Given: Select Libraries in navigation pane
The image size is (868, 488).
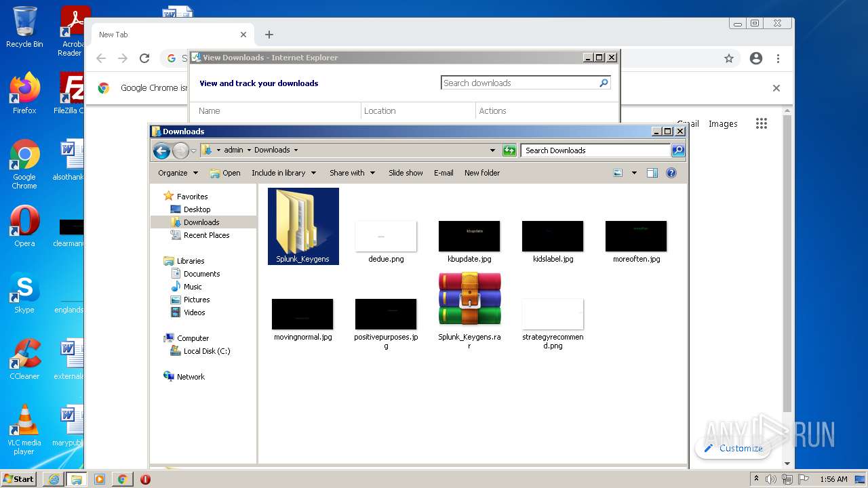Looking at the screenshot, I should pyautogui.click(x=191, y=261).
